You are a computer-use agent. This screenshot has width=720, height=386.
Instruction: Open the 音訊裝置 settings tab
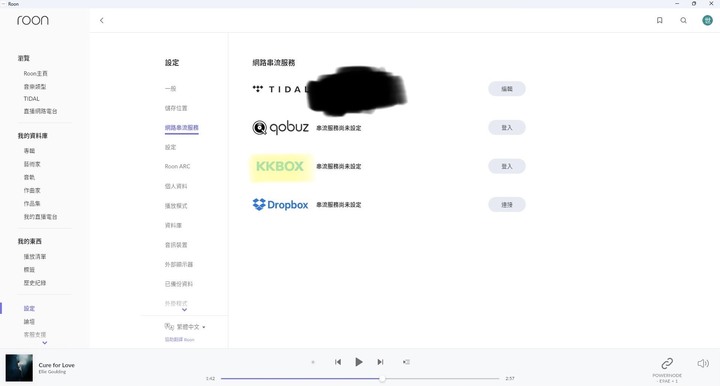point(176,245)
